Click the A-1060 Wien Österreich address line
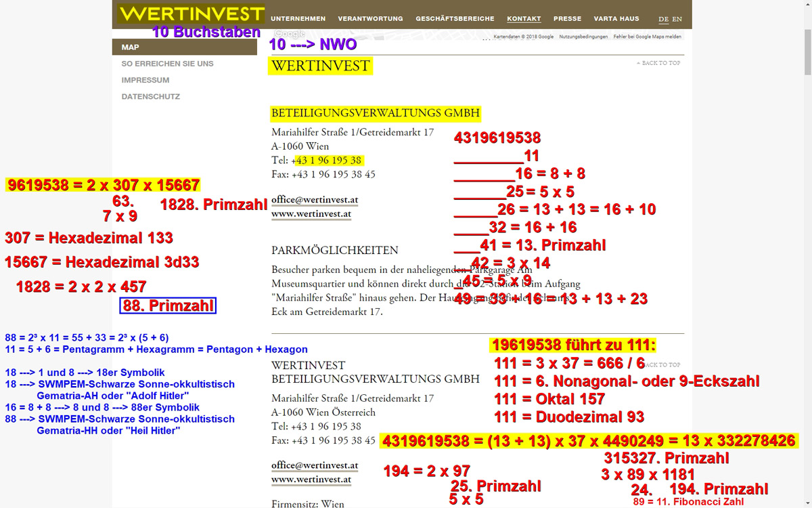Image resolution: width=812 pixels, height=508 pixels. [x=325, y=412]
